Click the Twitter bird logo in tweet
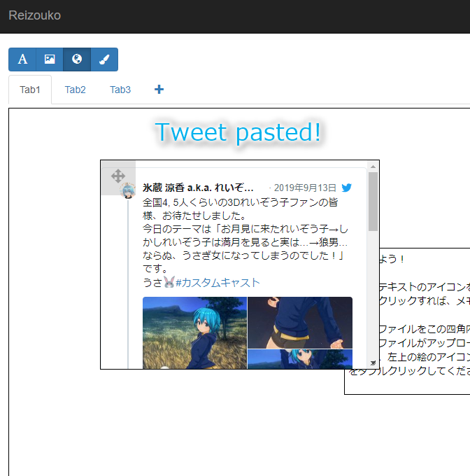The width and height of the screenshot is (470, 476). click(x=347, y=188)
